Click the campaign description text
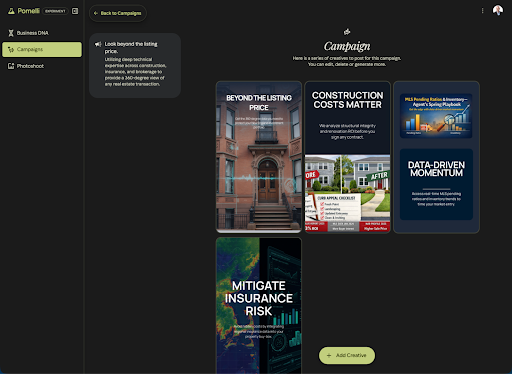This screenshot has width=512, height=374. click(x=135, y=72)
